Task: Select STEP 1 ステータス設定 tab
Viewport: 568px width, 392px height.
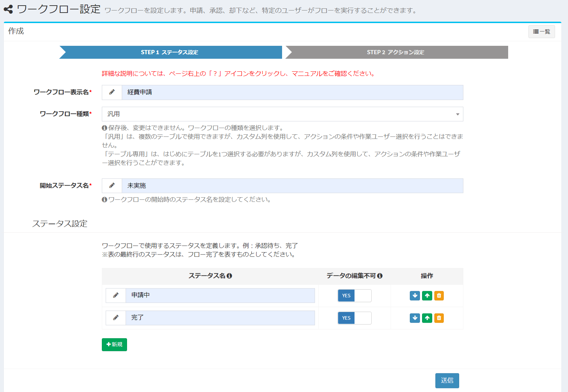Action: [x=170, y=52]
